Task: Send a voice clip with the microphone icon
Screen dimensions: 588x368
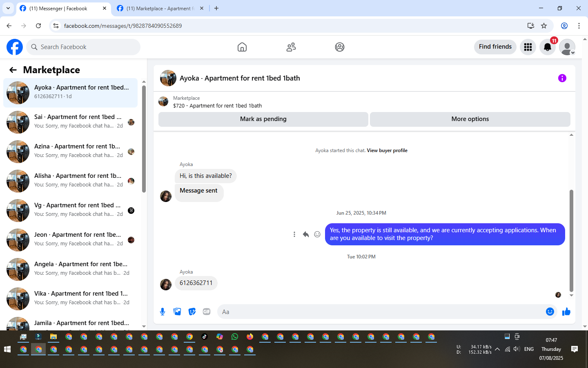Action: pyautogui.click(x=163, y=312)
